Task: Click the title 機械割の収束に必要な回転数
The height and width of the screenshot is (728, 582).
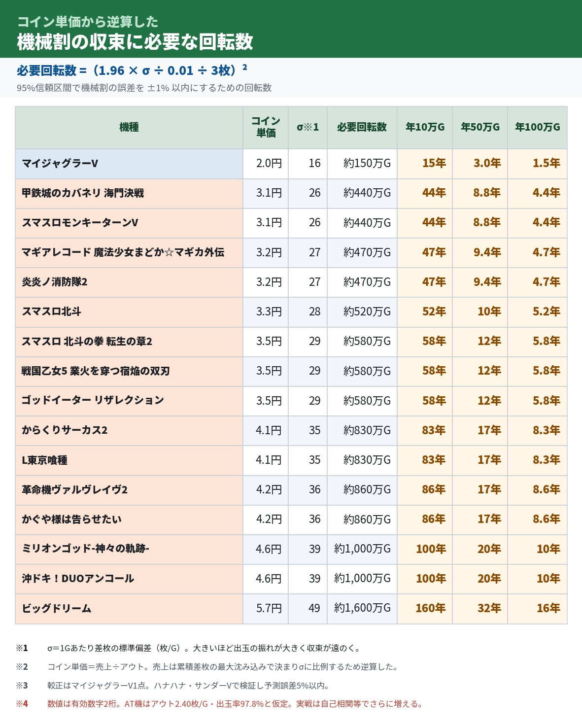Action: [135, 42]
